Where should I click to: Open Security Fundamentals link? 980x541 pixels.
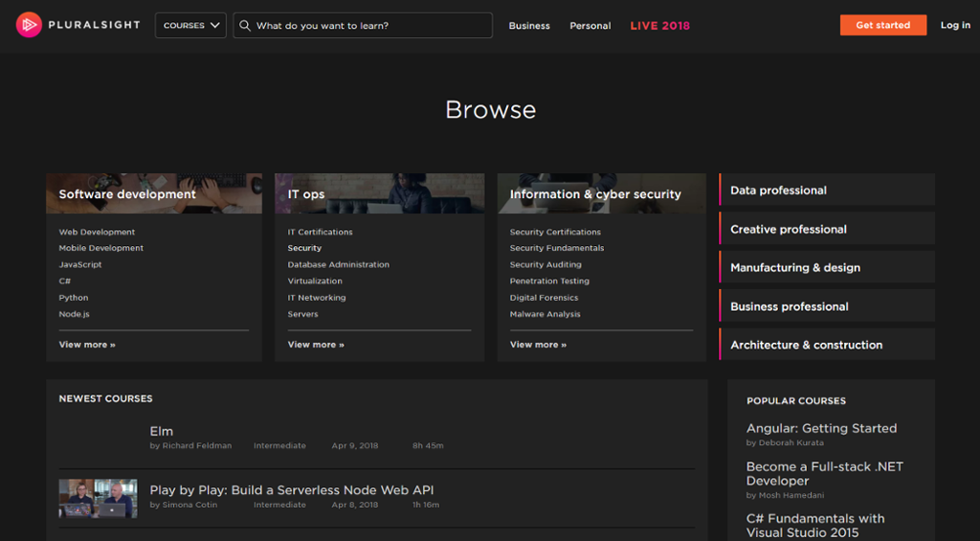click(557, 248)
